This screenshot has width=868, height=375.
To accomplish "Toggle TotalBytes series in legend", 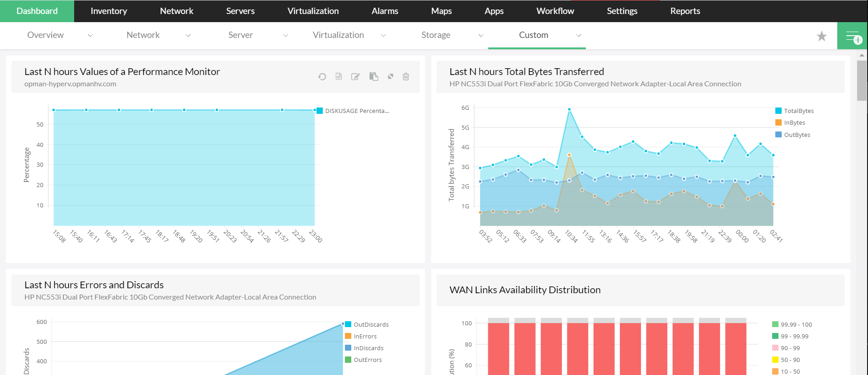I will tap(798, 111).
